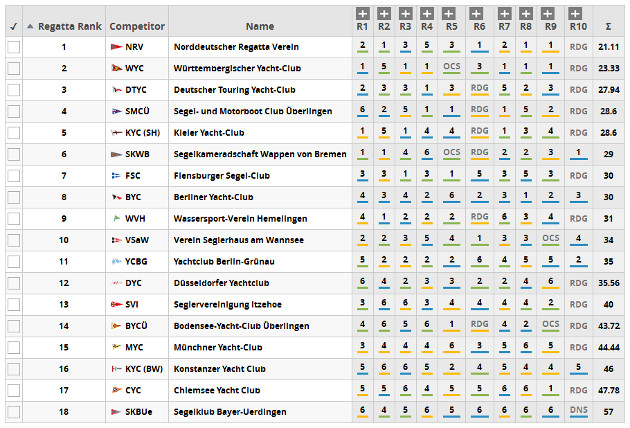Click the YCBG club flag icon
This screenshot has width=630, height=428.
point(116,262)
